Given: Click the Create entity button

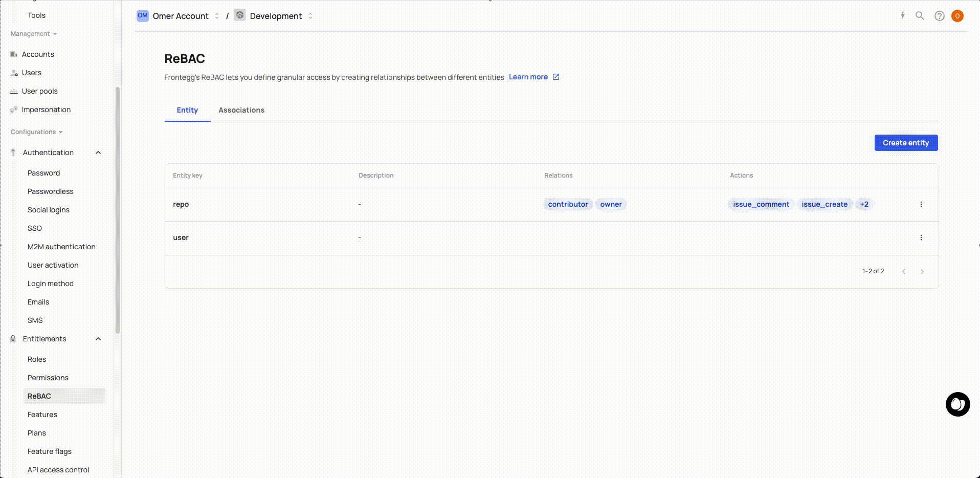Looking at the screenshot, I should click(906, 143).
